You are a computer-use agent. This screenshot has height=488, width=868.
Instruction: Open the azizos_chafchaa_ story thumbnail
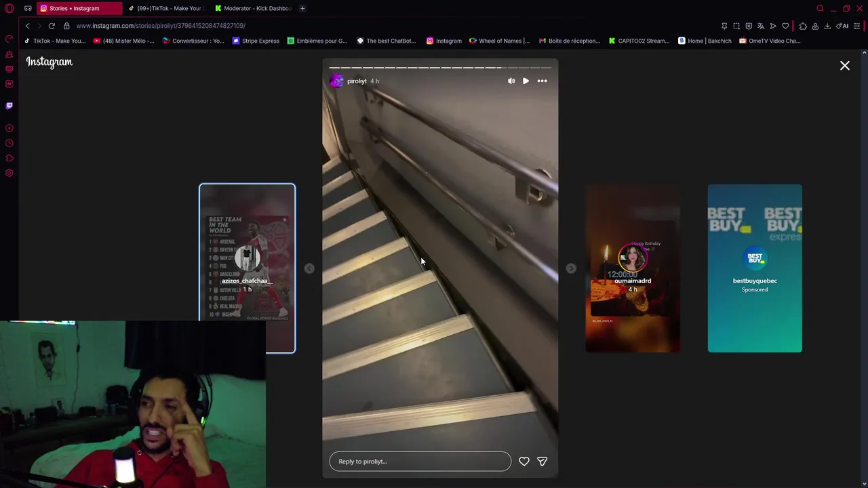(247, 268)
